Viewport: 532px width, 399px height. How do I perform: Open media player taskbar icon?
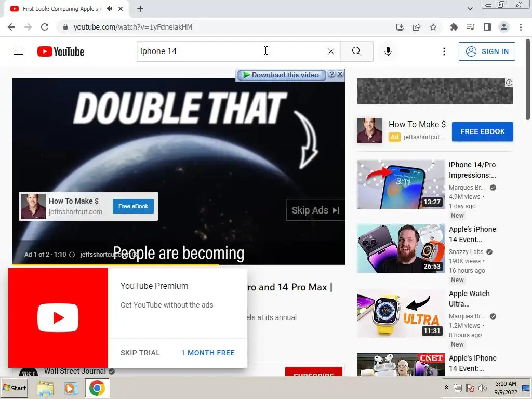coord(71,388)
